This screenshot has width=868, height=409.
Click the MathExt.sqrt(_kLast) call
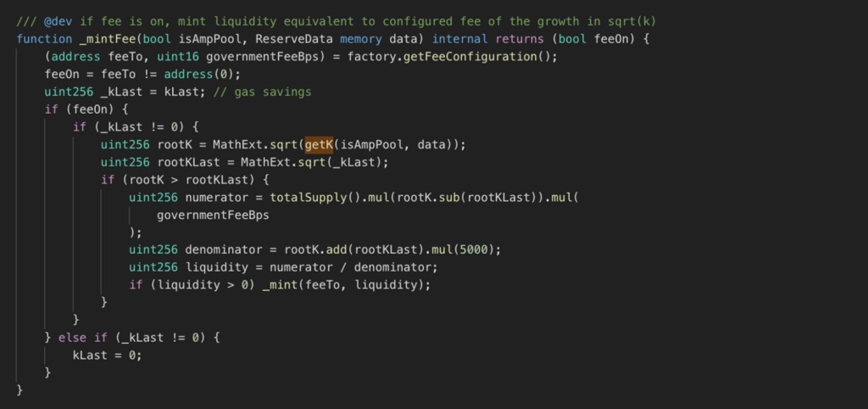point(314,162)
